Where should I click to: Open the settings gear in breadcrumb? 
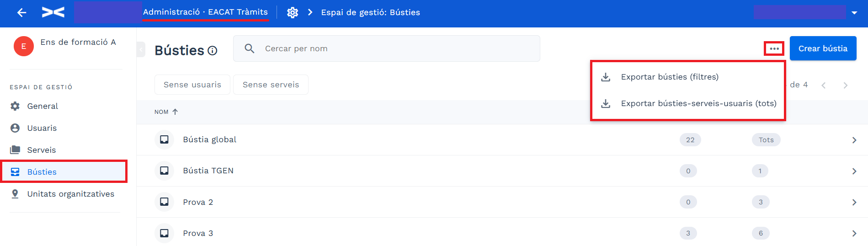(x=293, y=12)
